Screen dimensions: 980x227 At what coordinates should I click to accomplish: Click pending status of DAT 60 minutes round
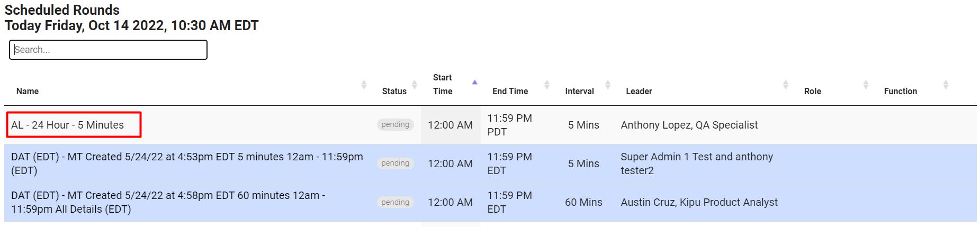pos(395,202)
